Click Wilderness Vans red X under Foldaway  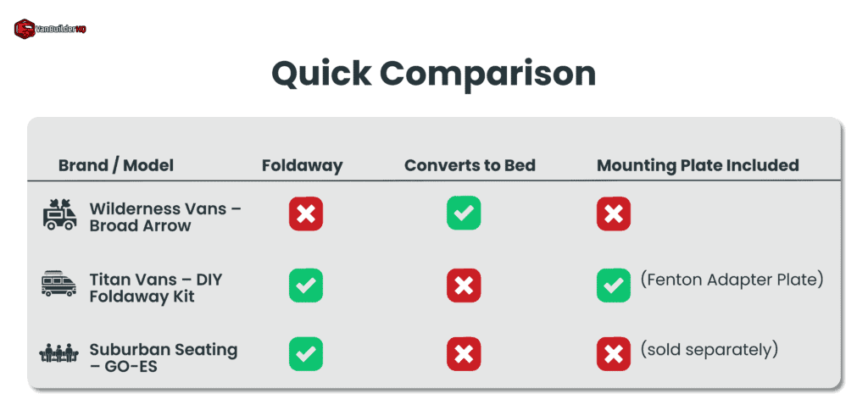click(x=305, y=215)
